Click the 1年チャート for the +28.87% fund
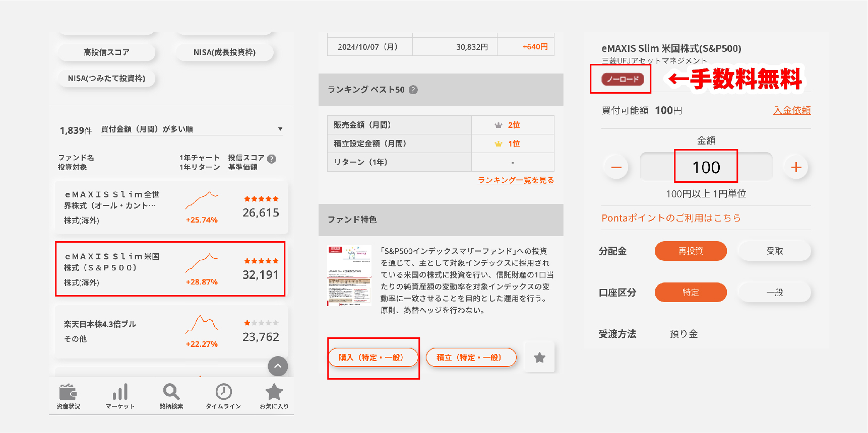This screenshot has height=433, width=868. click(x=202, y=263)
